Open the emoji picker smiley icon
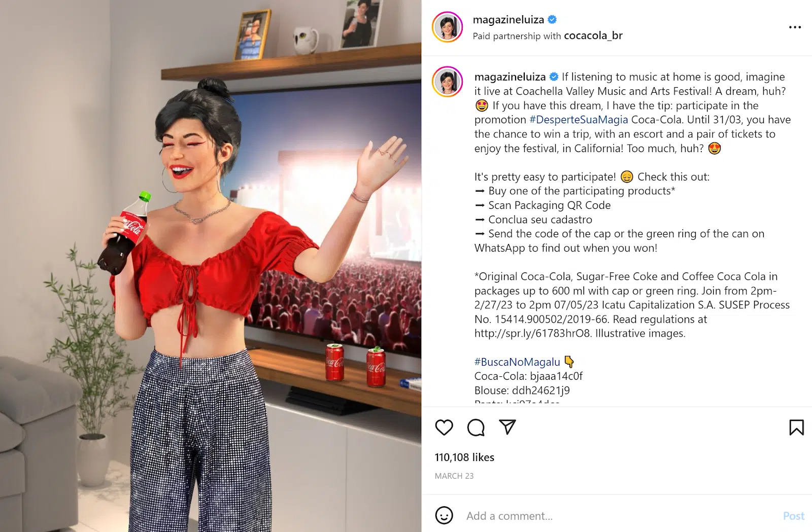 pos(444,516)
